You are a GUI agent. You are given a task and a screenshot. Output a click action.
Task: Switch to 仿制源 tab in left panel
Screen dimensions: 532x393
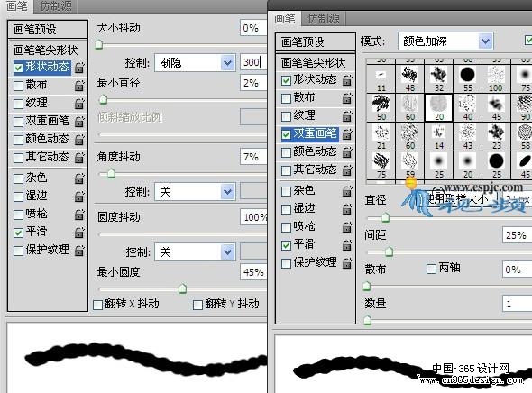pyautogui.click(x=56, y=6)
